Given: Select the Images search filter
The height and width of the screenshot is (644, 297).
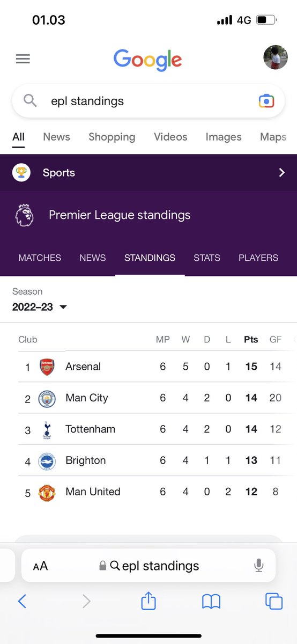Looking at the screenshot, I should click(x=224, y=137).
